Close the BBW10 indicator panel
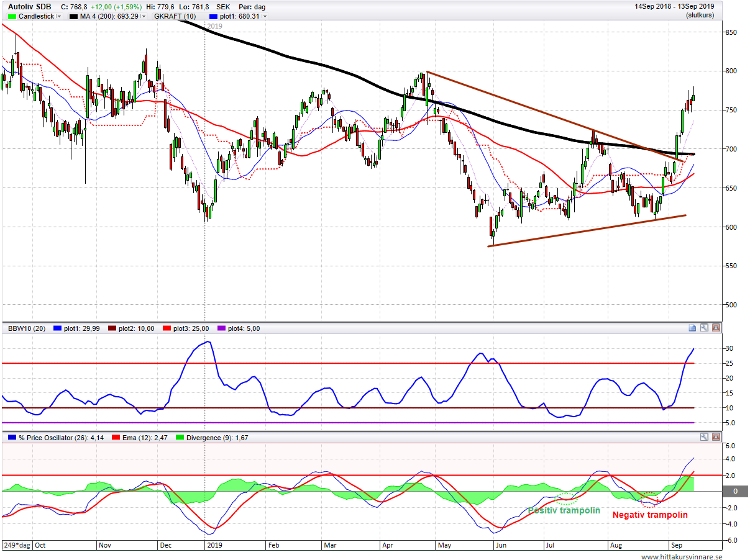The height and width of the screenshot is (560, 750). pos(716,328)
